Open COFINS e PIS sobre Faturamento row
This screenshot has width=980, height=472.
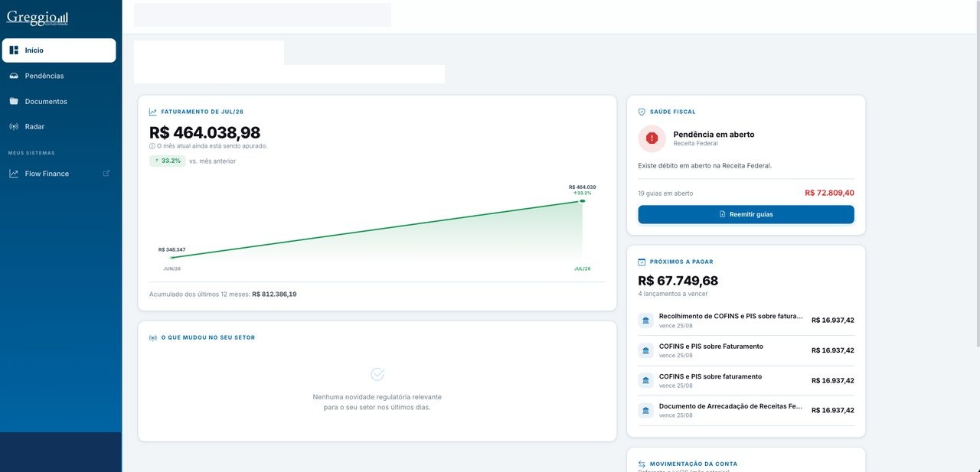(746, 350)
